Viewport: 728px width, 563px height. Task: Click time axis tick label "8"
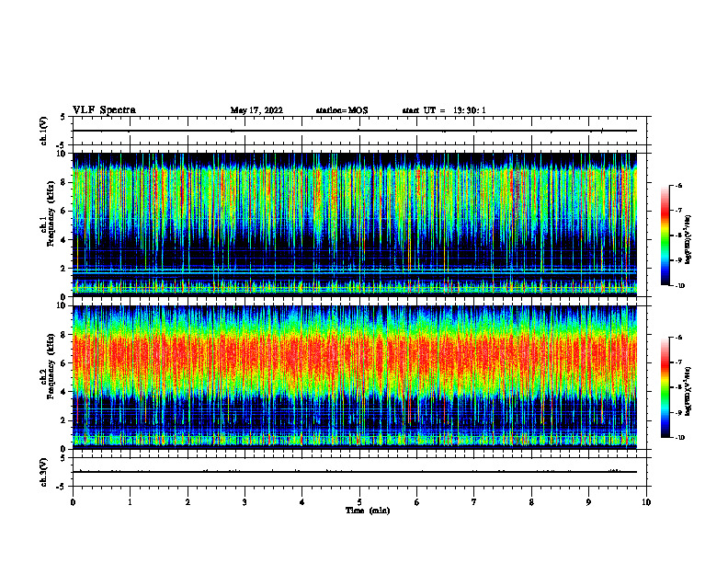pos(531,502)
